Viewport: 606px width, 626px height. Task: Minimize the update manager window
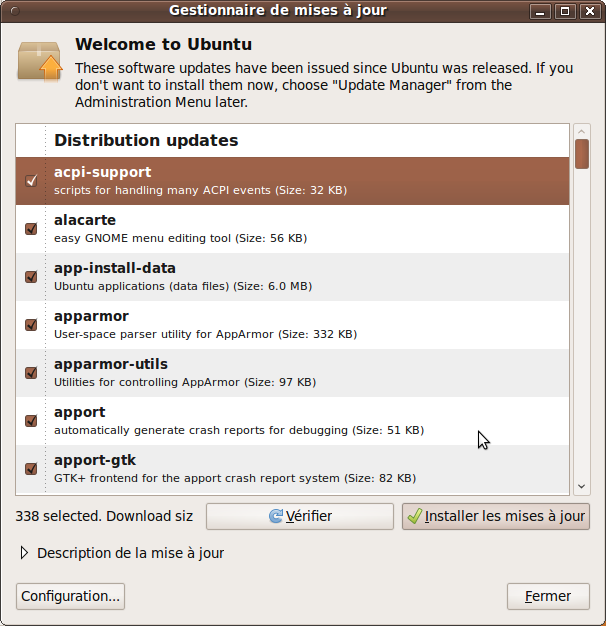[543, 11]
